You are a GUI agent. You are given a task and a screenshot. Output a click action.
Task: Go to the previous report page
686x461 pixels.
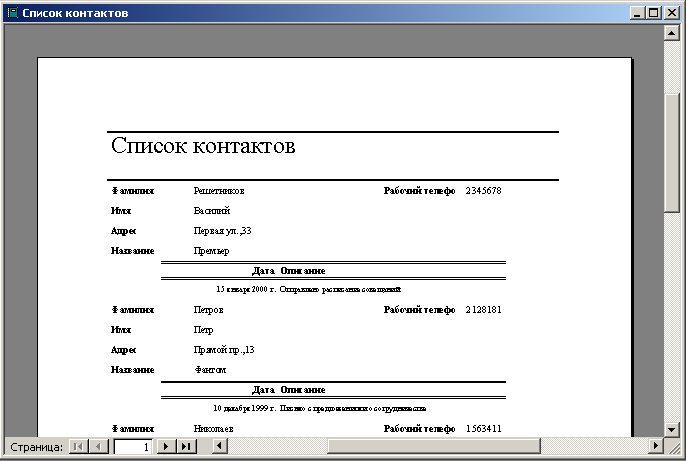(99, 447)
